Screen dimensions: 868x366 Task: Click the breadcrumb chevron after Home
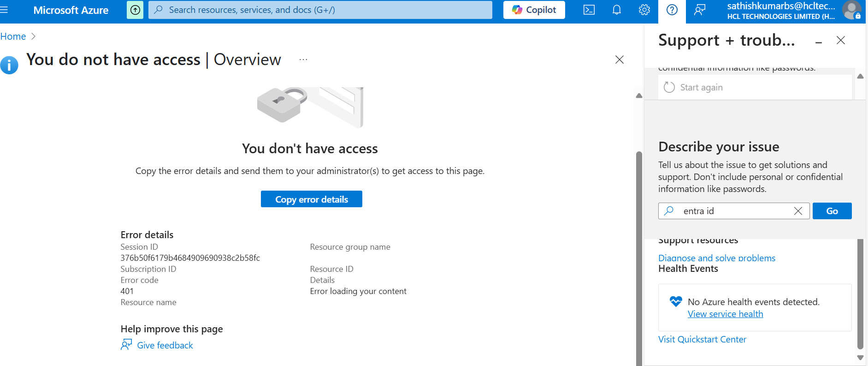pos(33,36)
